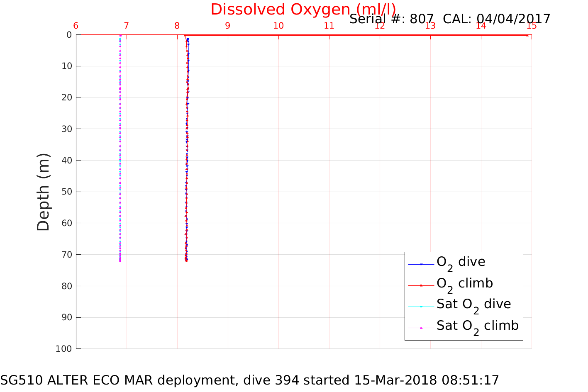Image resolution: width=588 pixels, height=392 pixels.
Task: Click depth tick label '50'
Action: point(66,192)
